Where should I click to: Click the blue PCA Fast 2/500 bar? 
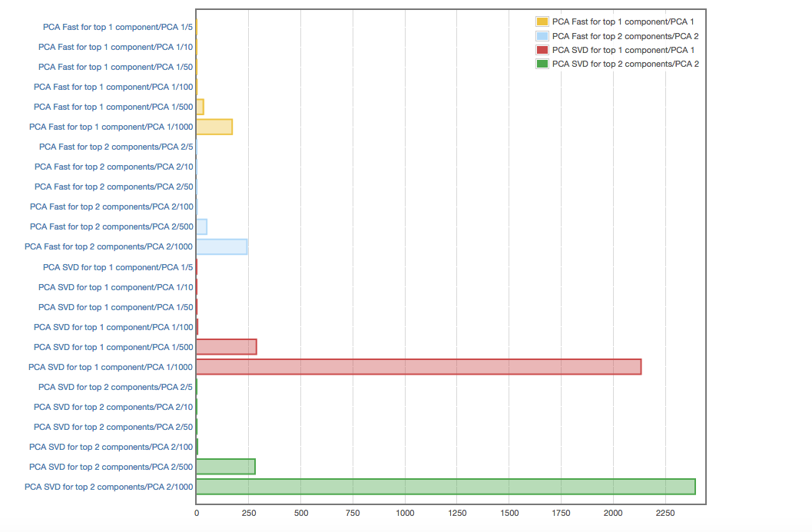coord(202,226)
